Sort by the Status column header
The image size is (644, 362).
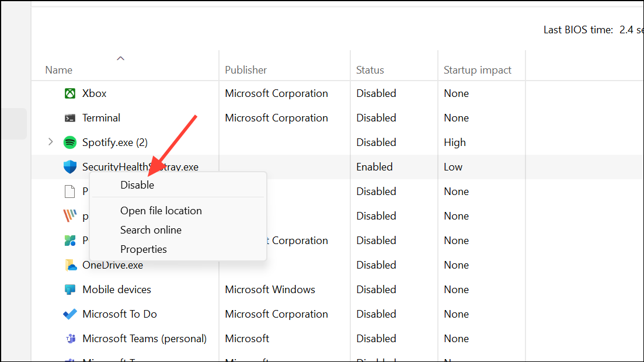tap(370, 70)
